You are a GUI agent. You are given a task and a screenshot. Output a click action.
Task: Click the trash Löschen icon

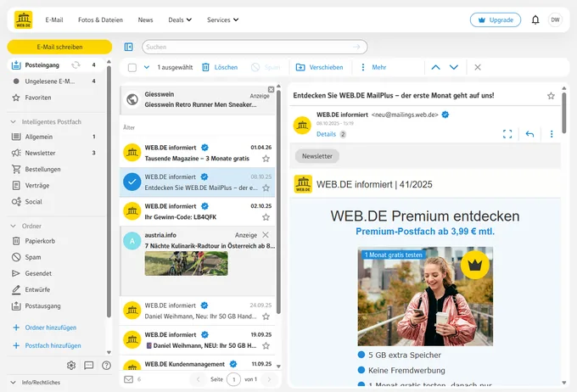tap(205, 67)
